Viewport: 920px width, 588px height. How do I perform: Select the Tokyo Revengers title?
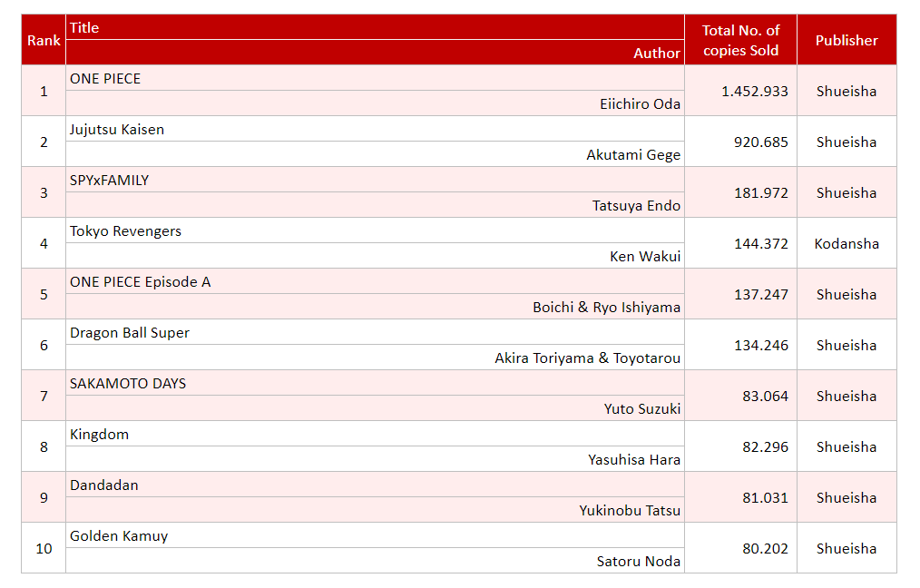(x=125, y=231)
